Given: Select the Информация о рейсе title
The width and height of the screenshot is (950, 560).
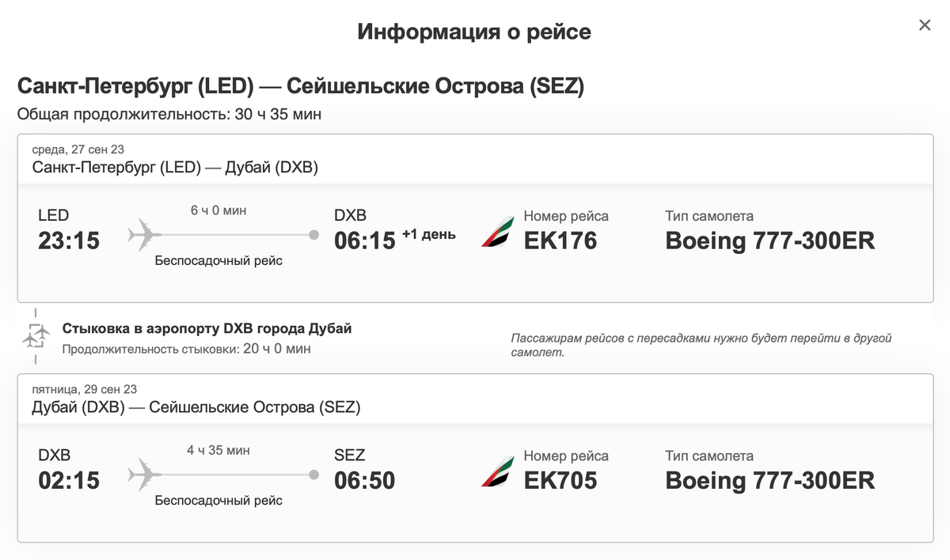Looking at the screenshot, I should (474, 32).
